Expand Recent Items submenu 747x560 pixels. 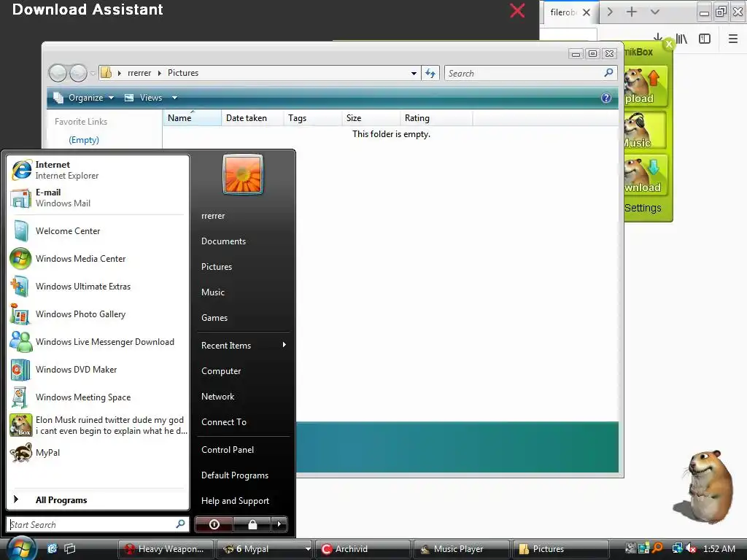pyautogui.click(x=242, y=345)
